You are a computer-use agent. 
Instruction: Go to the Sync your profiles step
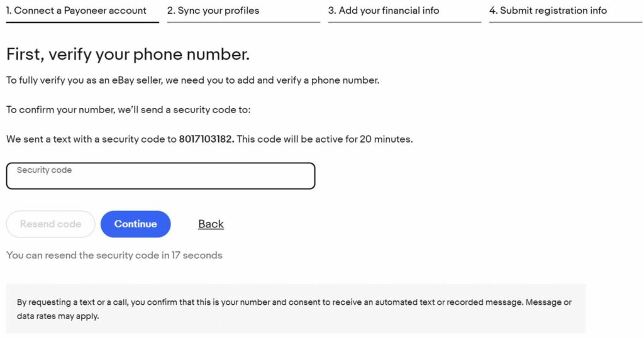pos(213,11)
